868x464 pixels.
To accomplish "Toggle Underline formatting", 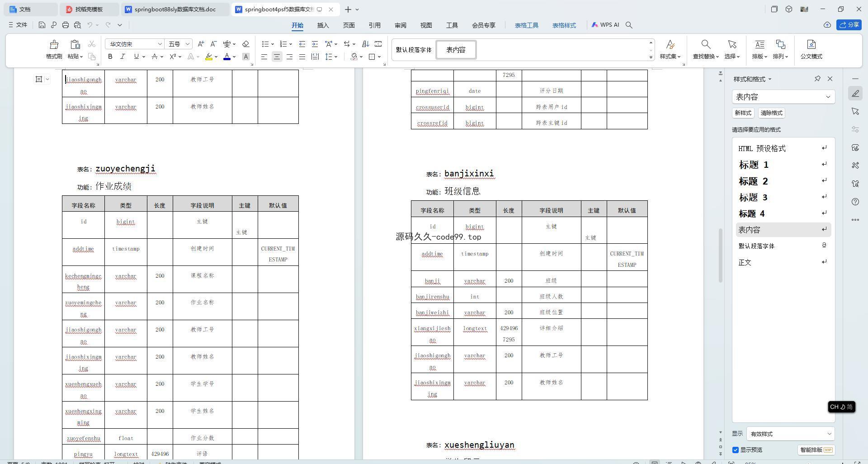I will tap(136, 57).
